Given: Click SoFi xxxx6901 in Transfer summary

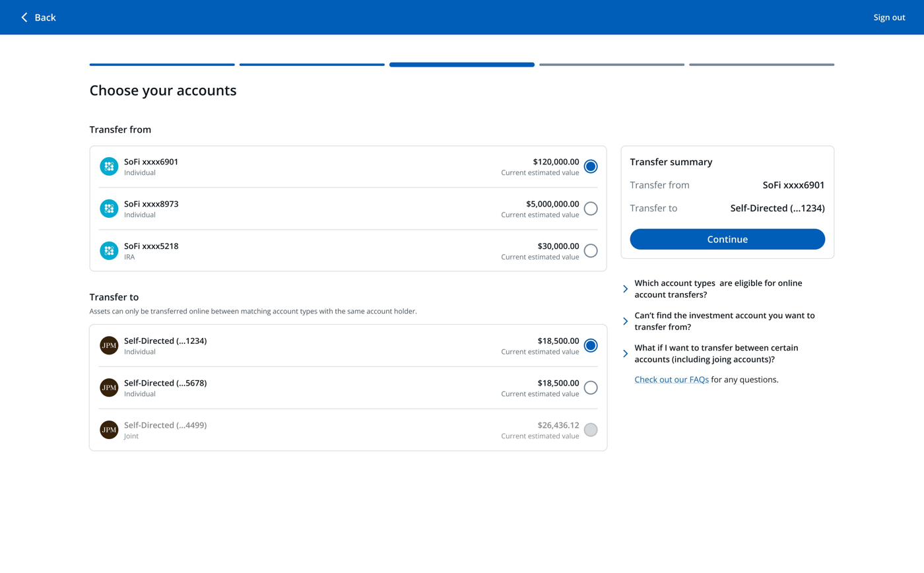Looking at the screenshot, I should (x=794, y=185).
